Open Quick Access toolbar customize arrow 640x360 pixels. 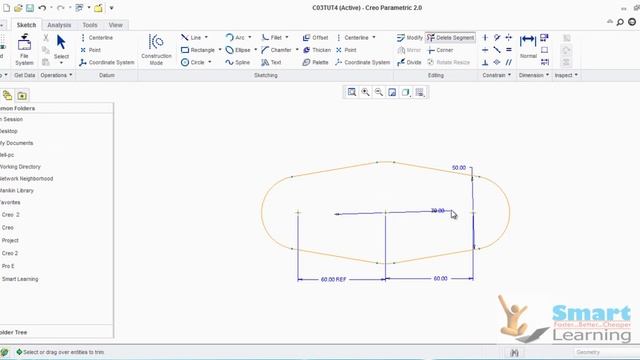point(111,8)
